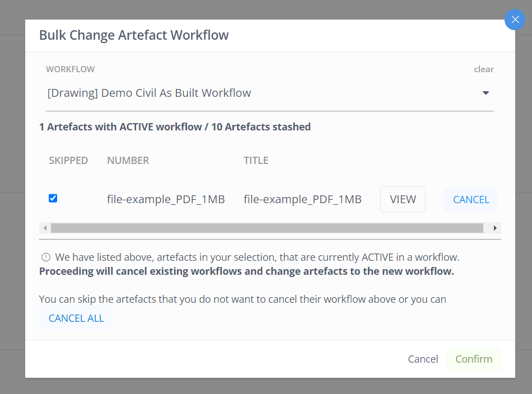Screen dimensions: 532x394
Task: Confirm the bulk workflow change
Action: pos(474,359)
